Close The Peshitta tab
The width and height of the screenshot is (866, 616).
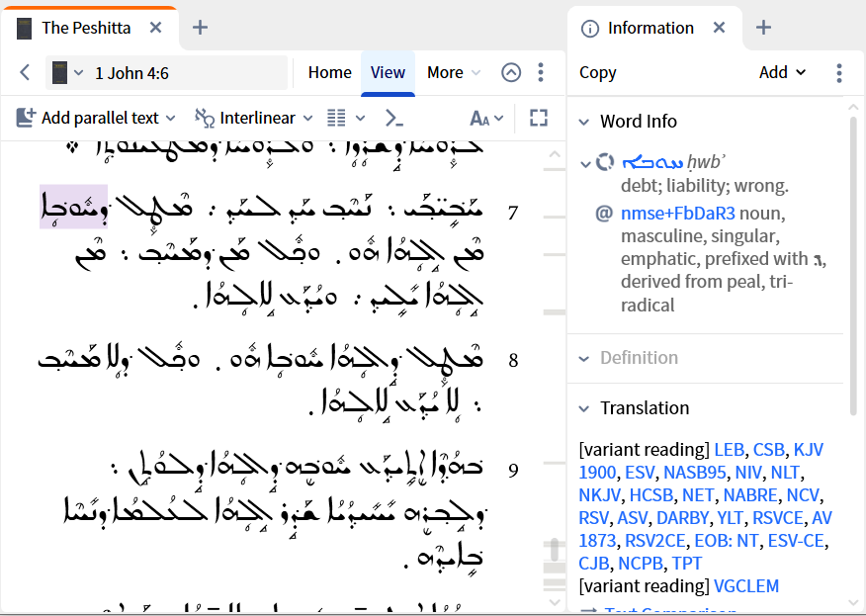click(x=156, y=28)
